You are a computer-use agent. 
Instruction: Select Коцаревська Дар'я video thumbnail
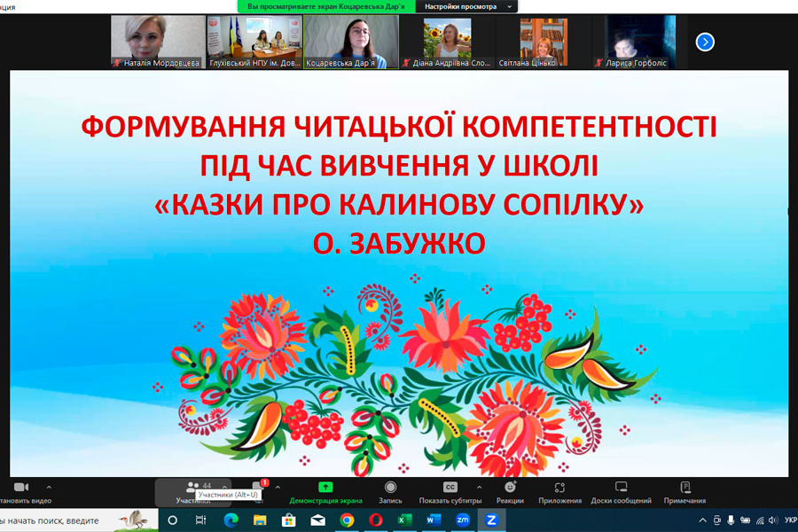pos(351,42)
